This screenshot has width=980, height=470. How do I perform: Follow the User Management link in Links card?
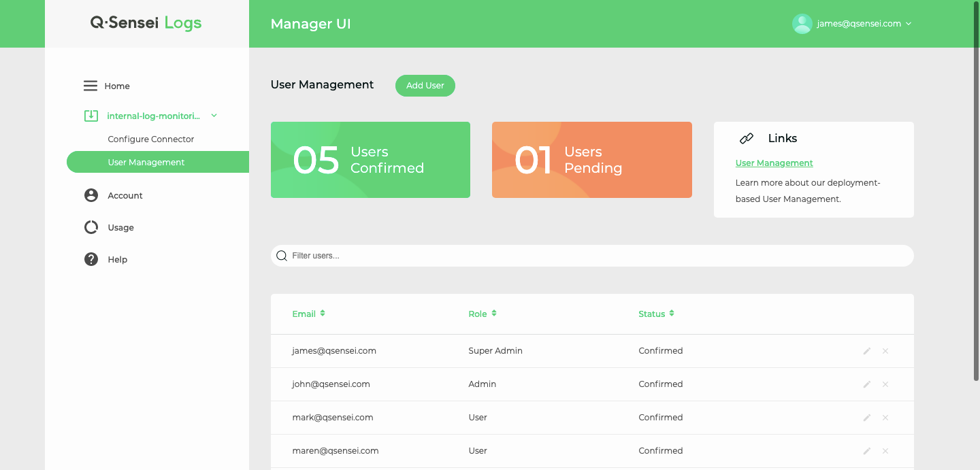click(774, 163)
